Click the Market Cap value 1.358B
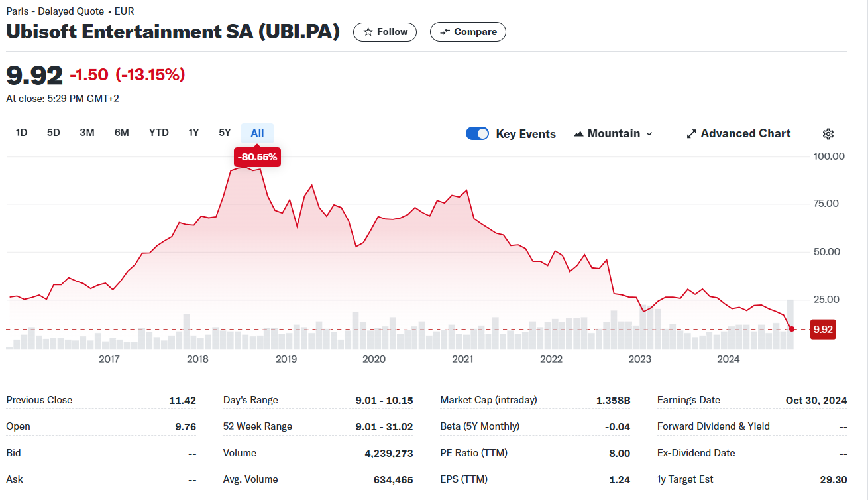Image resolution: width=868 pixels, height=500 pixels. (x=613, y=400)
